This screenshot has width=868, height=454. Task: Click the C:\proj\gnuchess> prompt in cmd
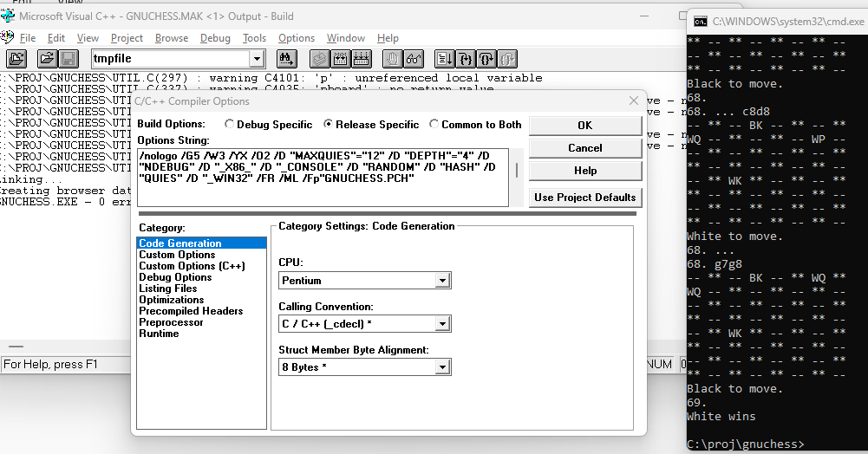tap(745, 444)
